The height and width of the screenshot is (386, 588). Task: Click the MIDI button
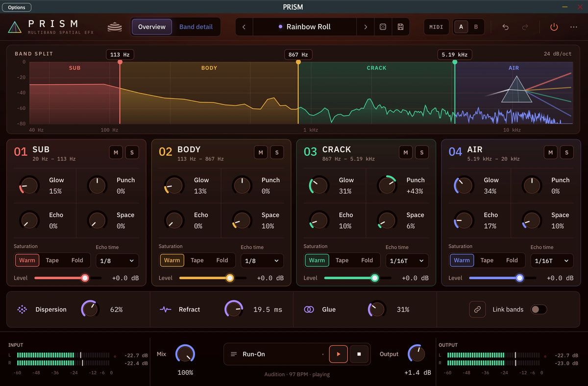tap(436, 27)
